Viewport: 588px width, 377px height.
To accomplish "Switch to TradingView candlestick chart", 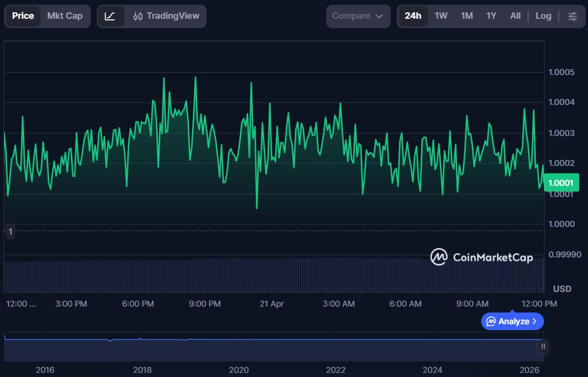I will [x=166, y=16].
